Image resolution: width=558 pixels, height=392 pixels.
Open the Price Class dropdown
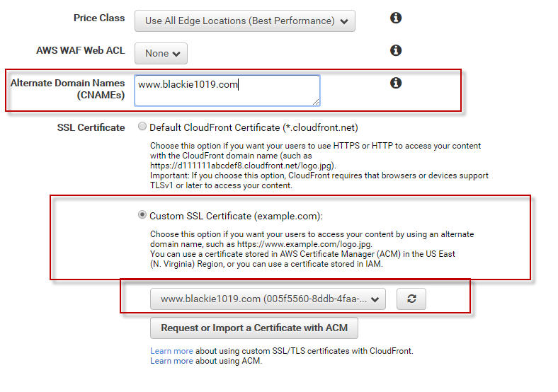(x=245, y=21)
